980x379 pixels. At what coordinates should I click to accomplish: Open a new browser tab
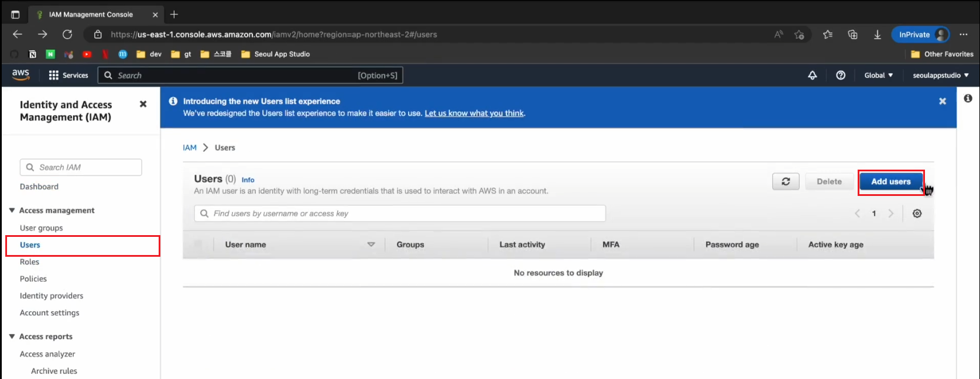point(174,14)
